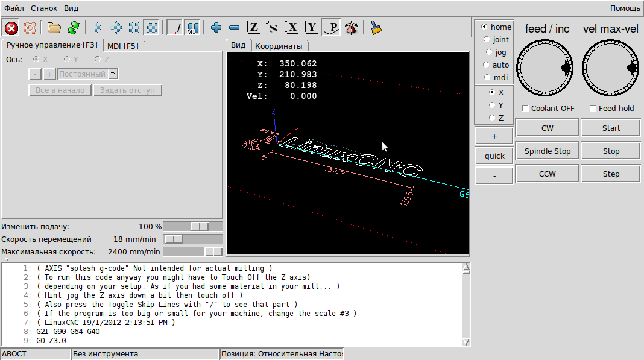Viewport: 644px width, 360px height.
Task: Run the program with play icon
Action: point(98,28)
